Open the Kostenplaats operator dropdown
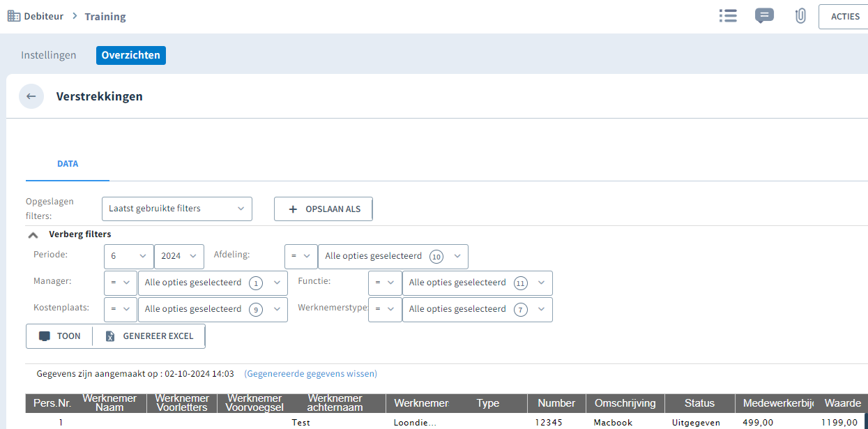868x429 pixels. coord(121,309)
